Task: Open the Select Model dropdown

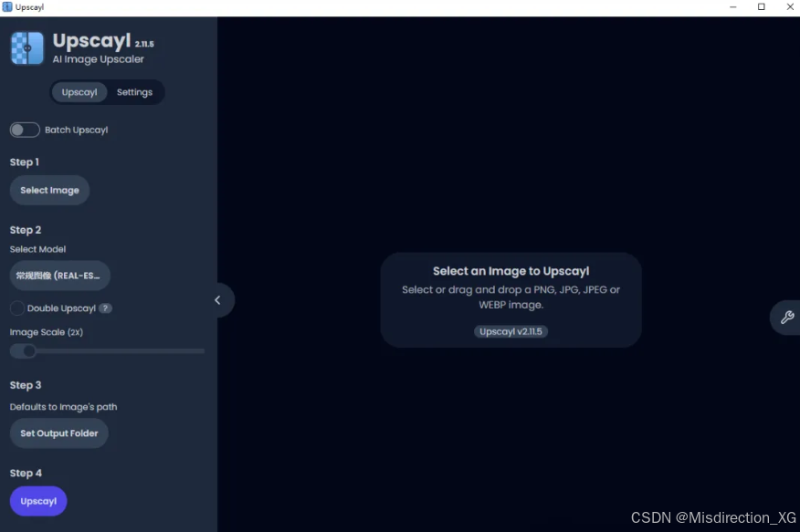Action: pos(59,276)
